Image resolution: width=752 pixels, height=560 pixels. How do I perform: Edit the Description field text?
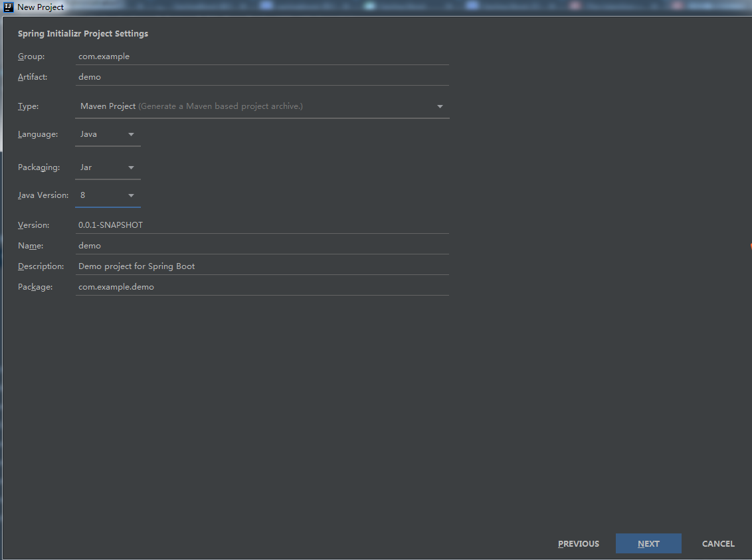pos(262,266)
